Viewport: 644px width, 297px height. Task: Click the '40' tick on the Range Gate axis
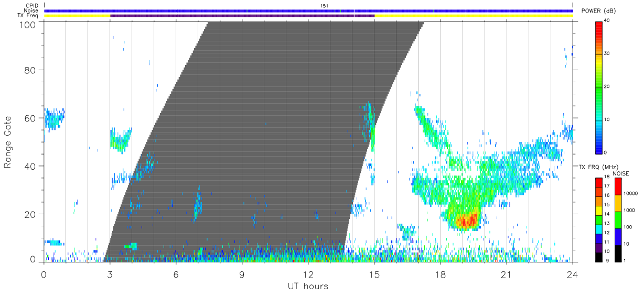pos(30,166)
